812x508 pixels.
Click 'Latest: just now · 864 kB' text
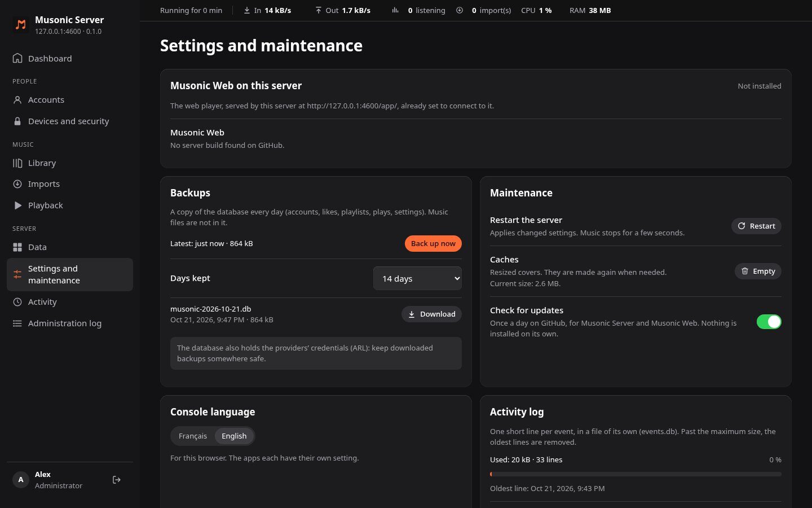pyautogui.click(x=211, y=243)
